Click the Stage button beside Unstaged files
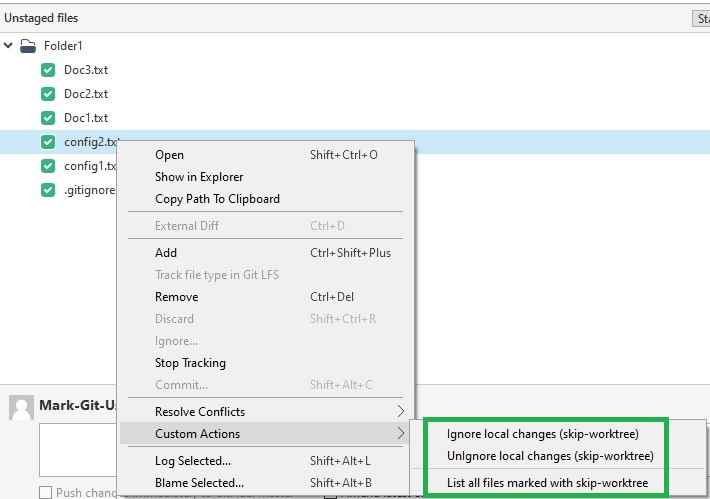This screenshot has height=499, width=710. (701, 18)
